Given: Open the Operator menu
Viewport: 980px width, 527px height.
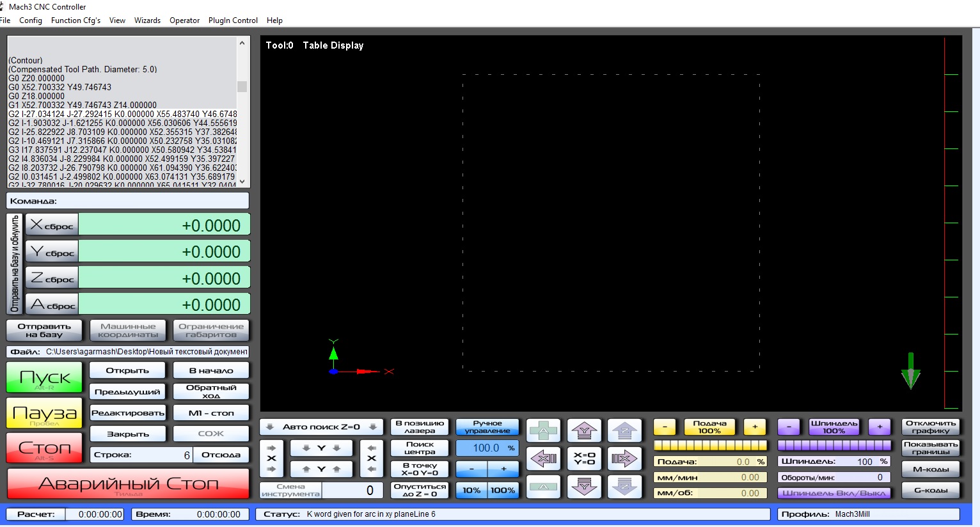Looking at the screenshot, I should (x=184, y=20).
